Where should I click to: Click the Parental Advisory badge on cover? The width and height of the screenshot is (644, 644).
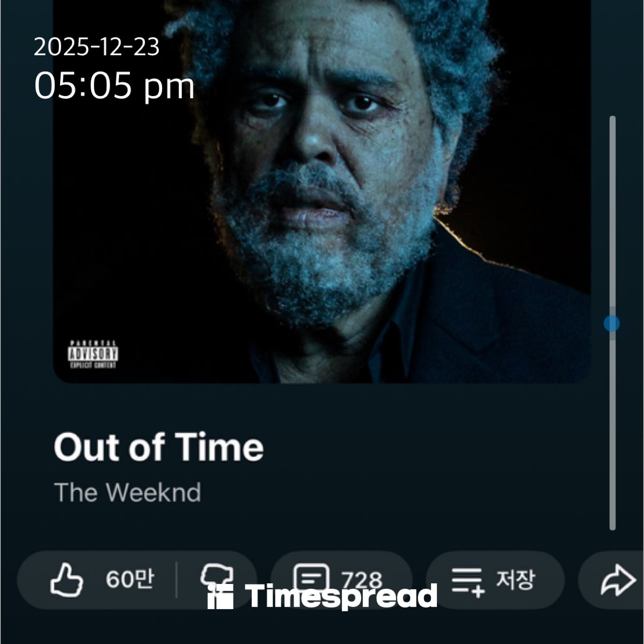[x=93, y=354]
